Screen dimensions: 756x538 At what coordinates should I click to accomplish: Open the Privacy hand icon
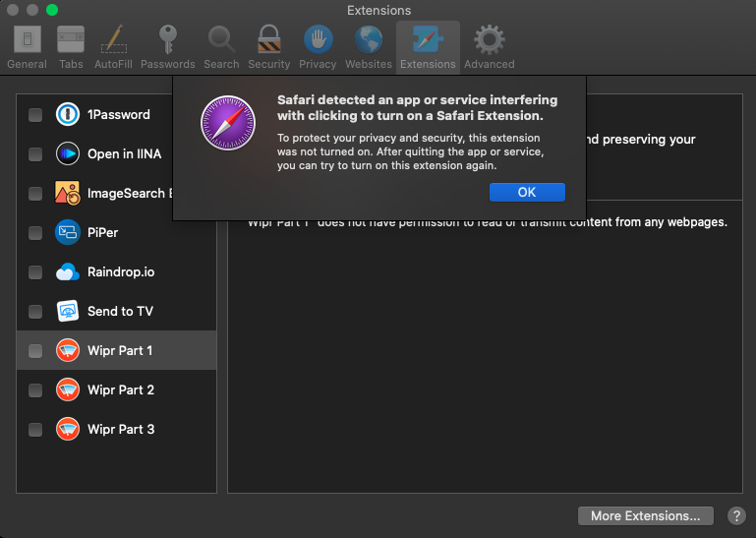click(319, 39)
